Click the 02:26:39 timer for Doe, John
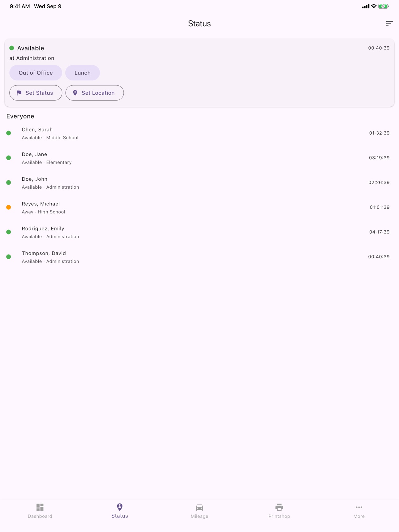The height and width of the screenshot is (532, 399). point(379,182)
